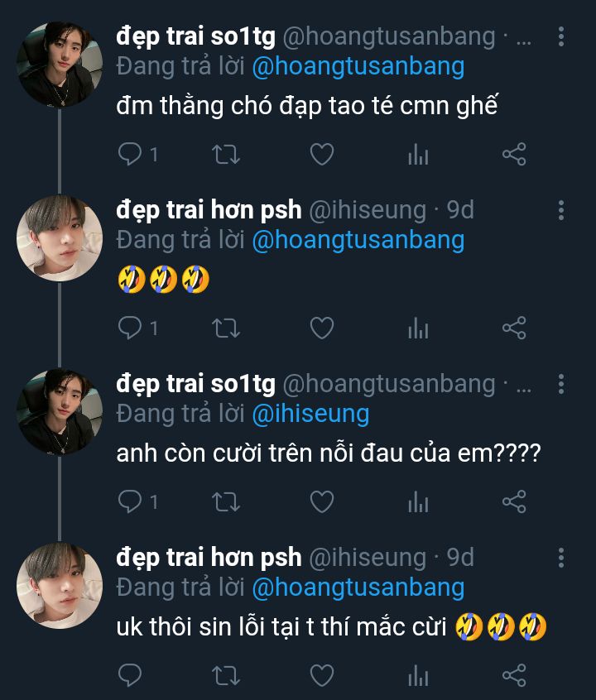596x700 pixels.
Task: Share the last tweet 'uk thôi sin lỗi'
Action: tap(514, 675)
